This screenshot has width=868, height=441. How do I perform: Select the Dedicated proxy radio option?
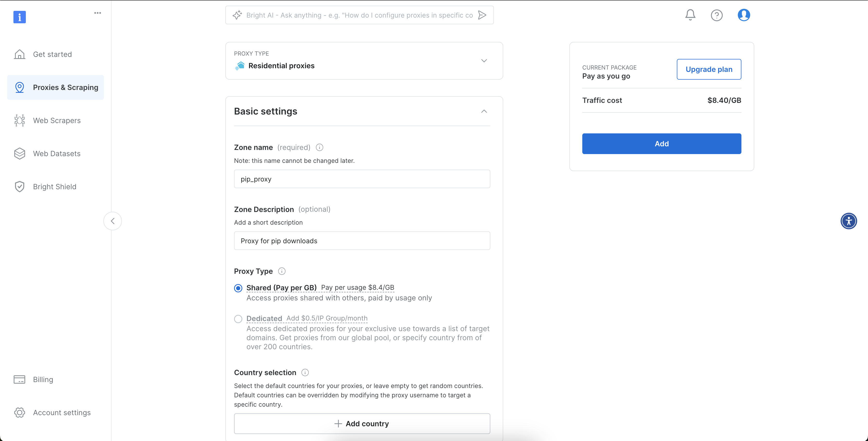[238, 319]
